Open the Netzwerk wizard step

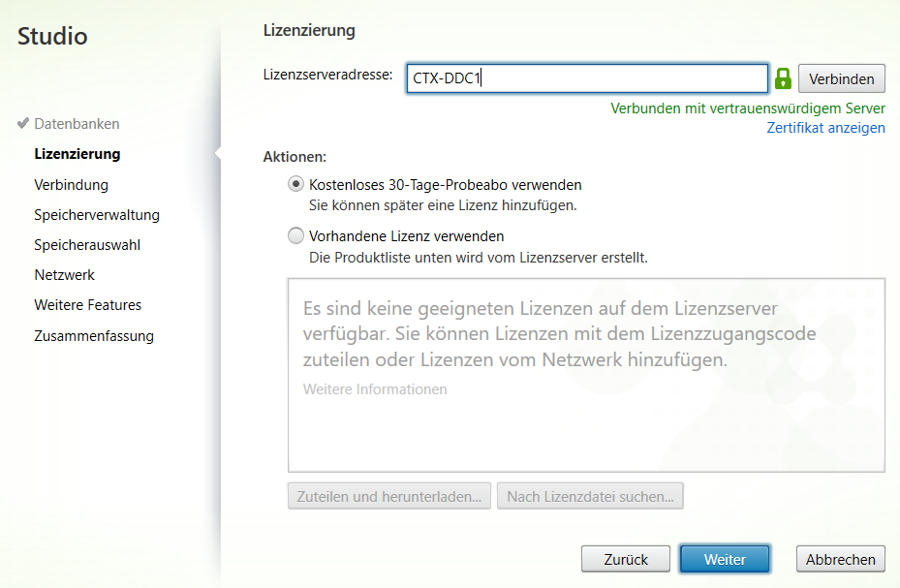pyautogui.click(x=64, y=275)
